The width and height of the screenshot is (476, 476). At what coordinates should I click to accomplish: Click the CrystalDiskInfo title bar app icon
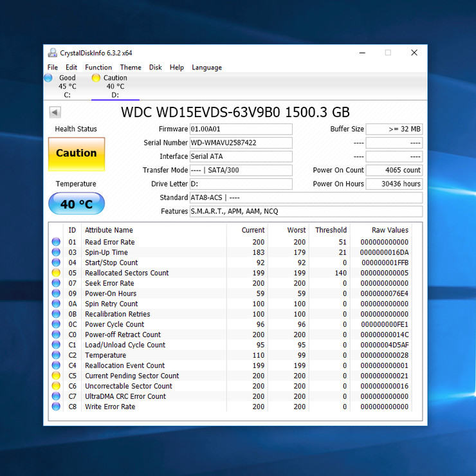pos(53,53)
